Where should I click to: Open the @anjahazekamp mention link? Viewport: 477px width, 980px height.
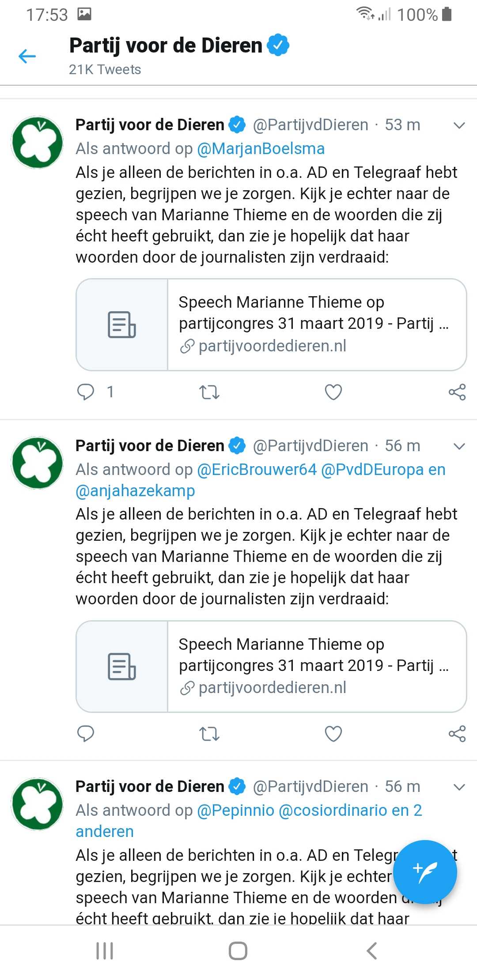pyautogui.click(x=135, y=491)
